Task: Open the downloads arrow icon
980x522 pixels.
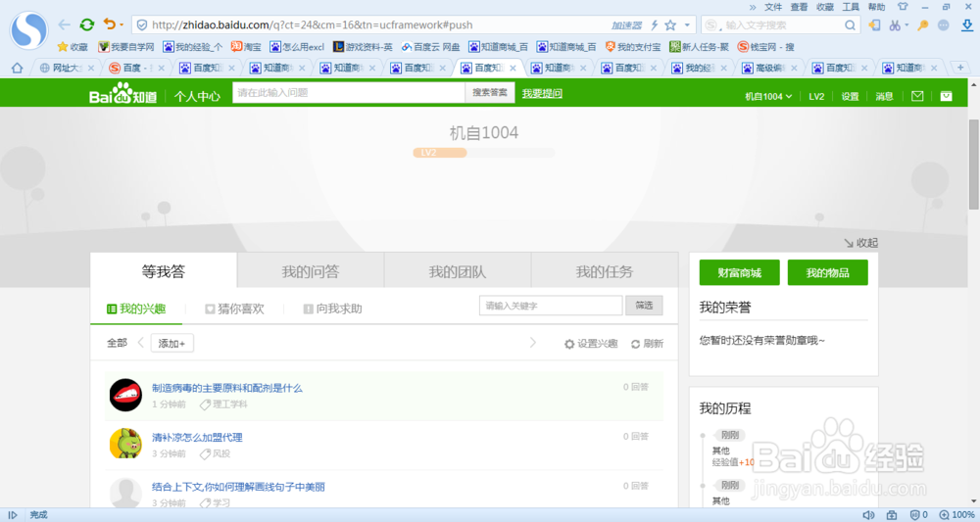Action: [x=967, y=25]
